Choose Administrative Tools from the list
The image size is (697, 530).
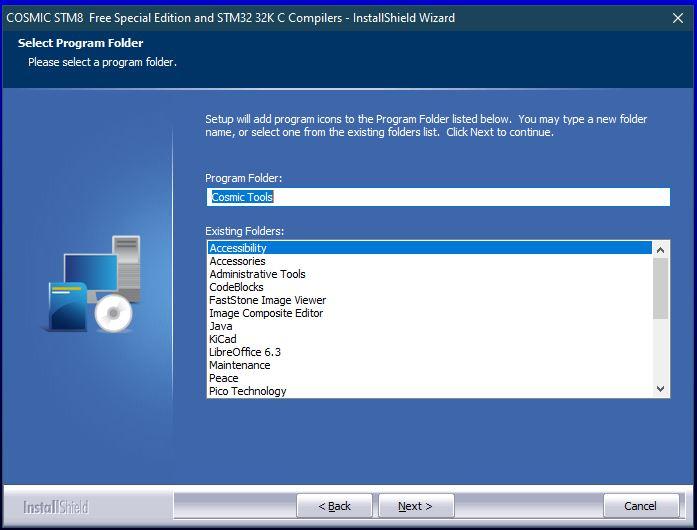[x=429, y=274]
